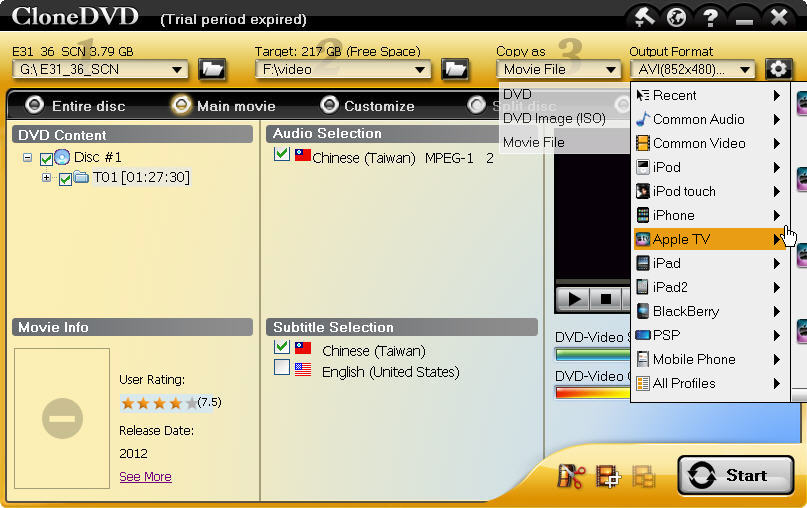This screenshot has width=807, height=508.
Task: Open the Common Video menu entry
Action: pos(710,143)
